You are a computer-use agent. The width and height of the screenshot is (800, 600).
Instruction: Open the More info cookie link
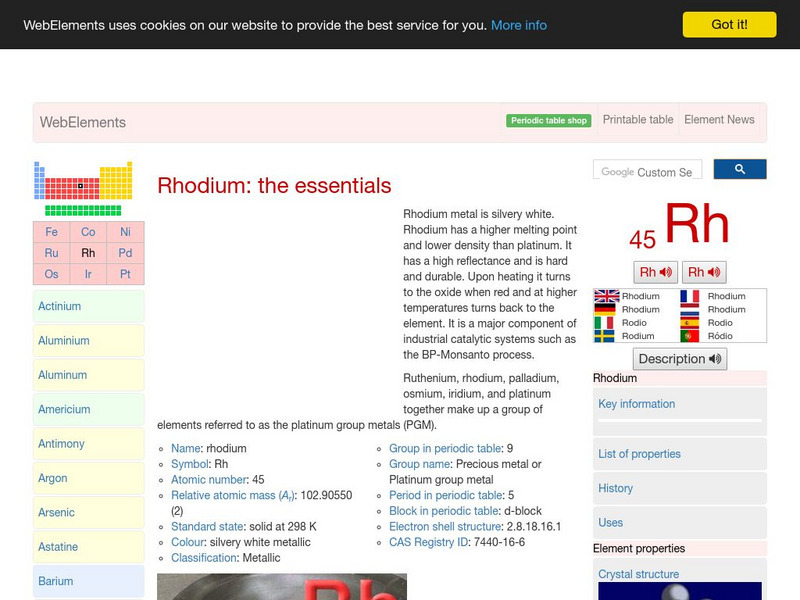[519, 25]
